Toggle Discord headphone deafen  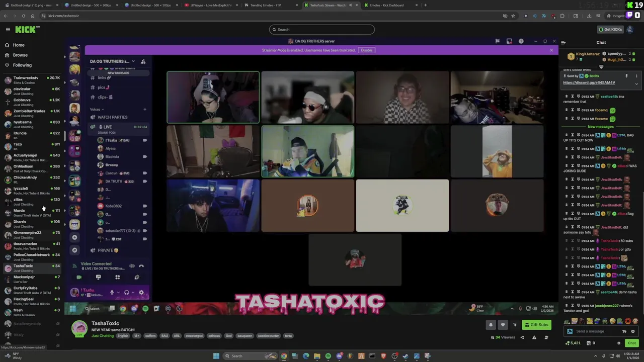pyautogui.click(x=127, y=293)
